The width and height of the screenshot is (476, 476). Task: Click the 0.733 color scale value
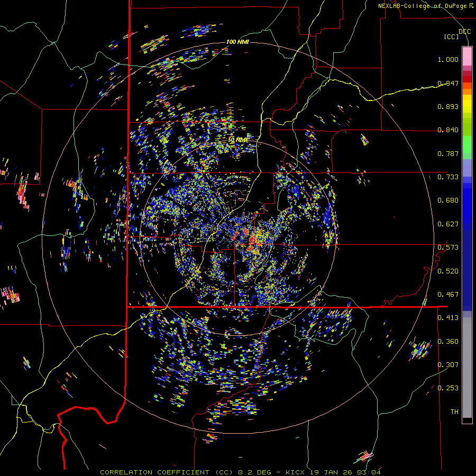pyautogui.click(x=448, y=177)
